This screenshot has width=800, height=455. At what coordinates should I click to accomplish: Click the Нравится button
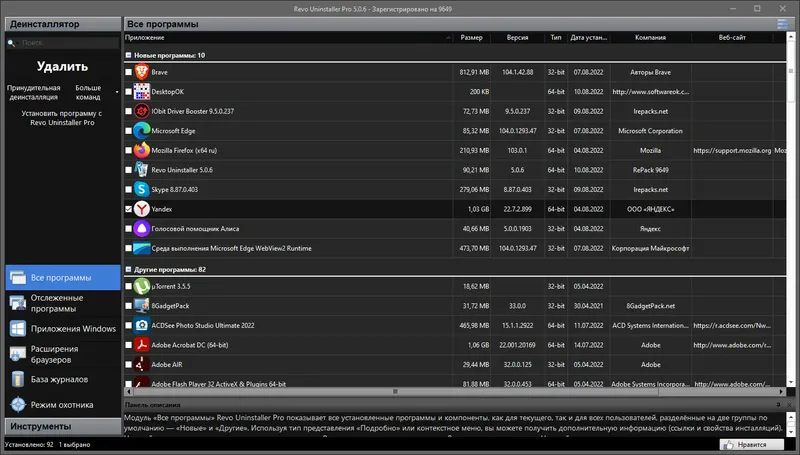752,445
